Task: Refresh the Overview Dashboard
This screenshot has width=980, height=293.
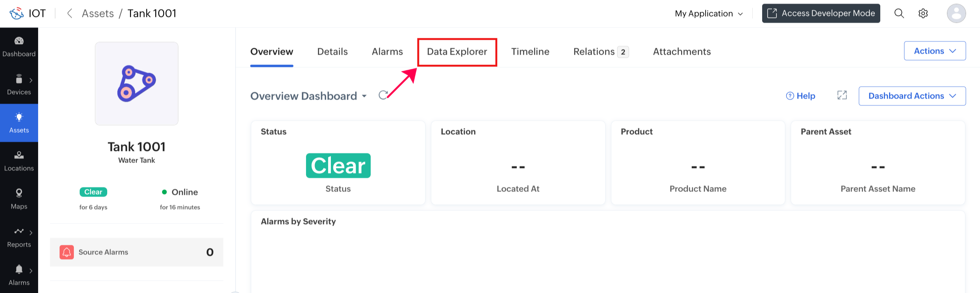Action: tap(383, 95)
